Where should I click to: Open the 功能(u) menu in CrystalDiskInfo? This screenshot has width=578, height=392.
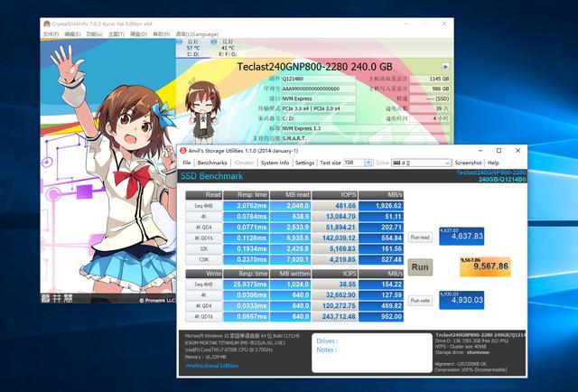[x=94, y=34]
